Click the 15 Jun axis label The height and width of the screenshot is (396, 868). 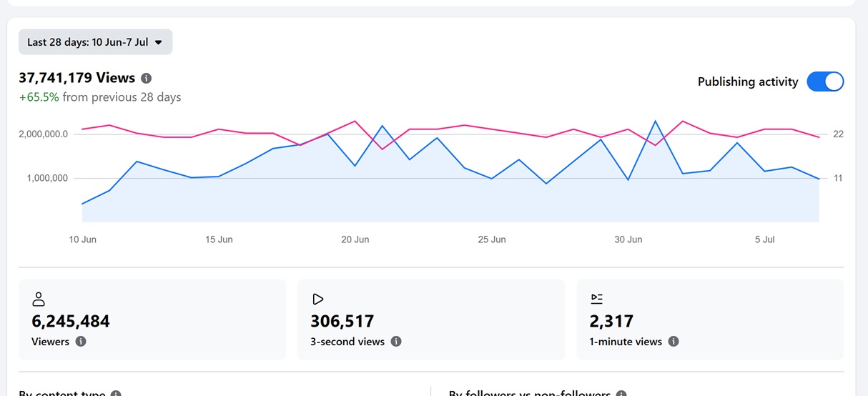(x=219, y=239)
